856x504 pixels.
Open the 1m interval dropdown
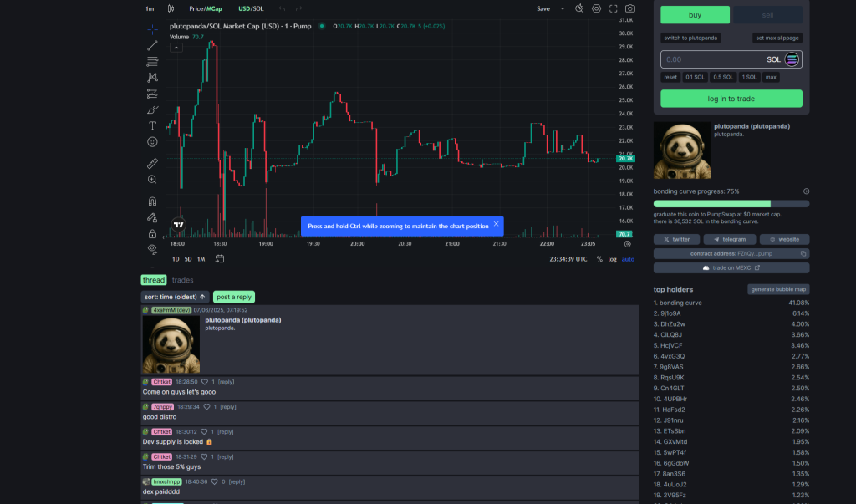(x=150, y=8)
